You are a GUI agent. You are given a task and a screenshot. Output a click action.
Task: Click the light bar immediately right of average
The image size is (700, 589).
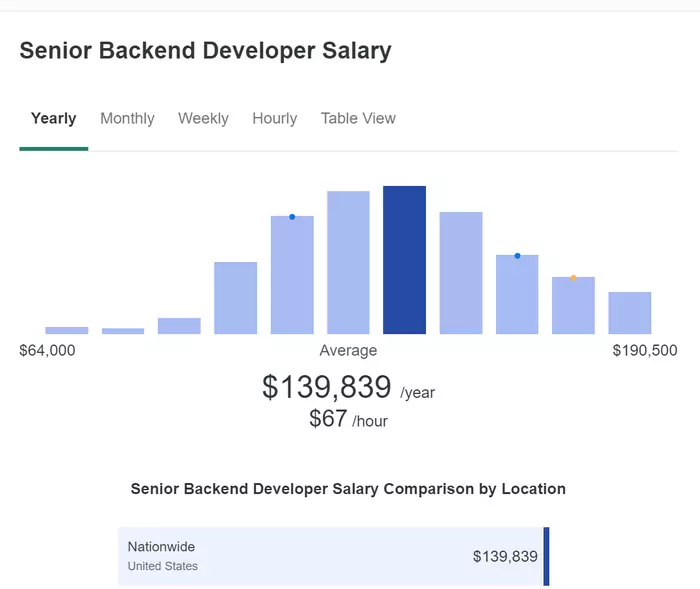point(460,272)
